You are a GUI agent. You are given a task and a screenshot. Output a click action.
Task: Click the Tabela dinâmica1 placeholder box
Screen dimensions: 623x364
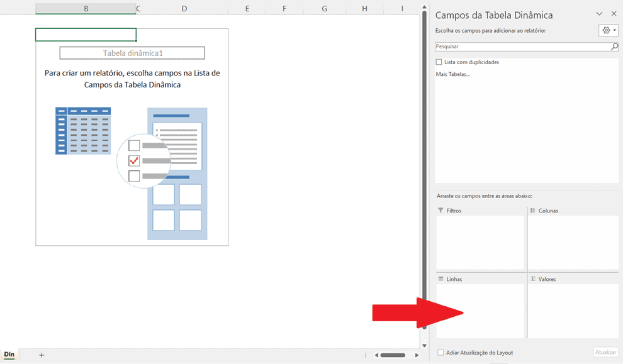(x=132, y=53)
